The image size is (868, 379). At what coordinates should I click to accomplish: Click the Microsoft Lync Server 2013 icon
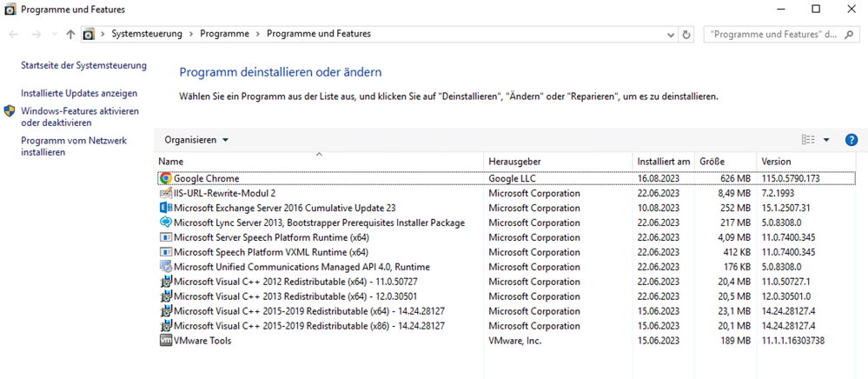click(x=165, y=223)
